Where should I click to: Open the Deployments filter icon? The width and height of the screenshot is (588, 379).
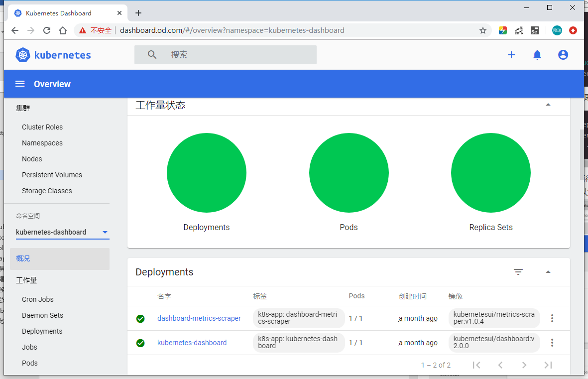tap(518, 272)
